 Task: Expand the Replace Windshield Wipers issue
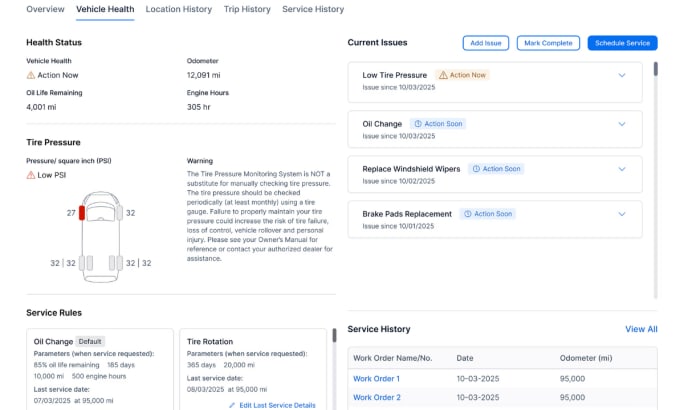622,169
